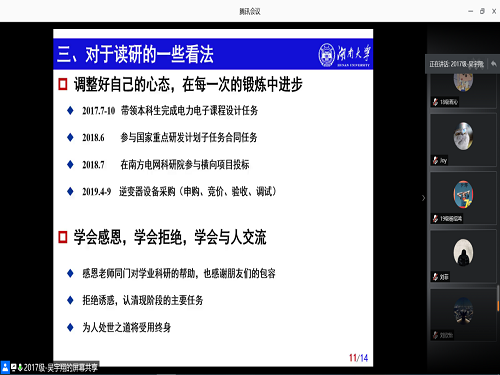Click the green microphone icon in bottom bar
Image resolution: width=500 pixels, height=375 pixels.
[x=20, y=367]
